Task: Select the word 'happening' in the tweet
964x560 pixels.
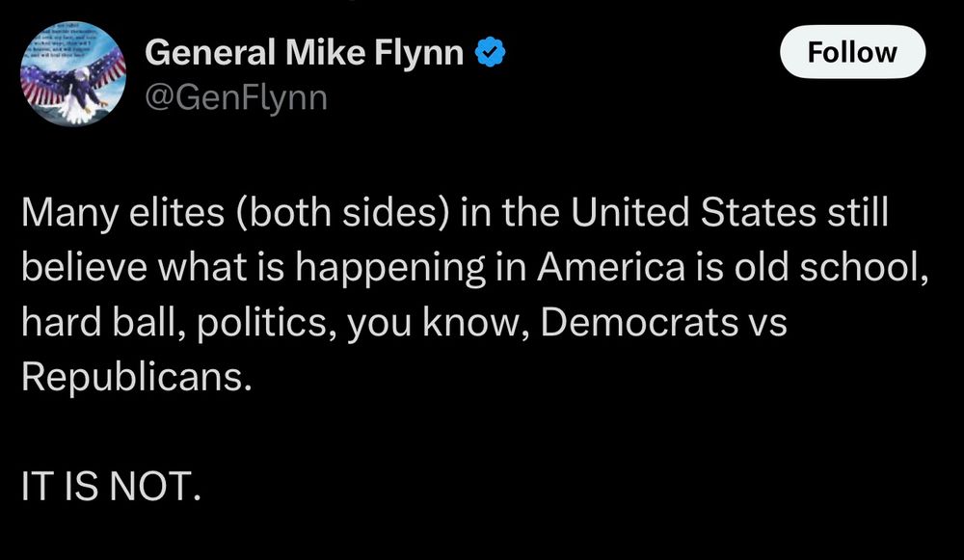Action: (390, 269)
